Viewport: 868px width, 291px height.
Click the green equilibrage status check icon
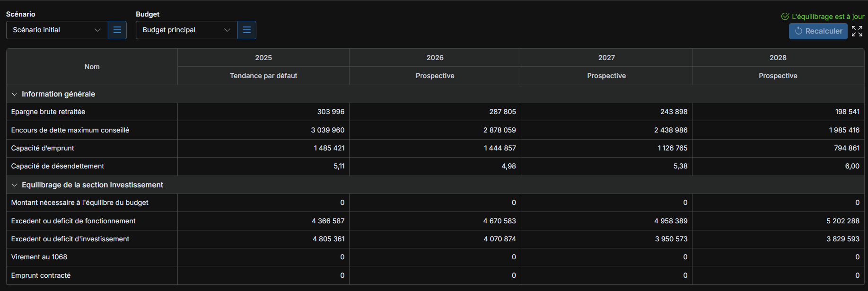click(x=785, y=17)
